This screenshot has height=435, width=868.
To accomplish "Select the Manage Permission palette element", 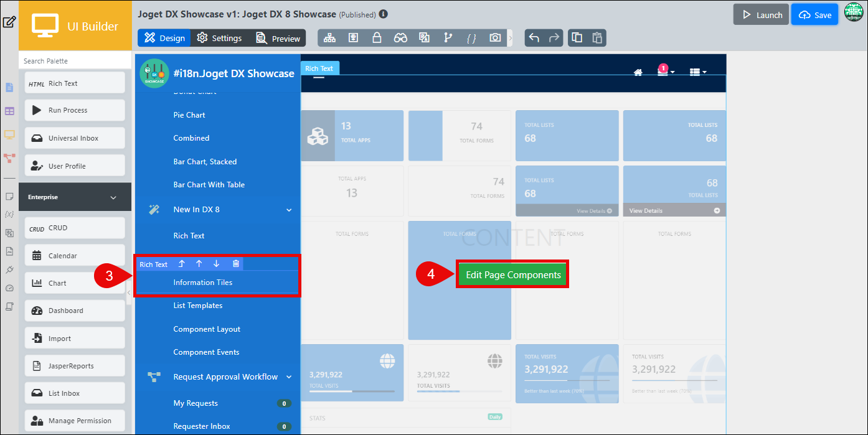I will pyautogui.click(x=75, y=421).
